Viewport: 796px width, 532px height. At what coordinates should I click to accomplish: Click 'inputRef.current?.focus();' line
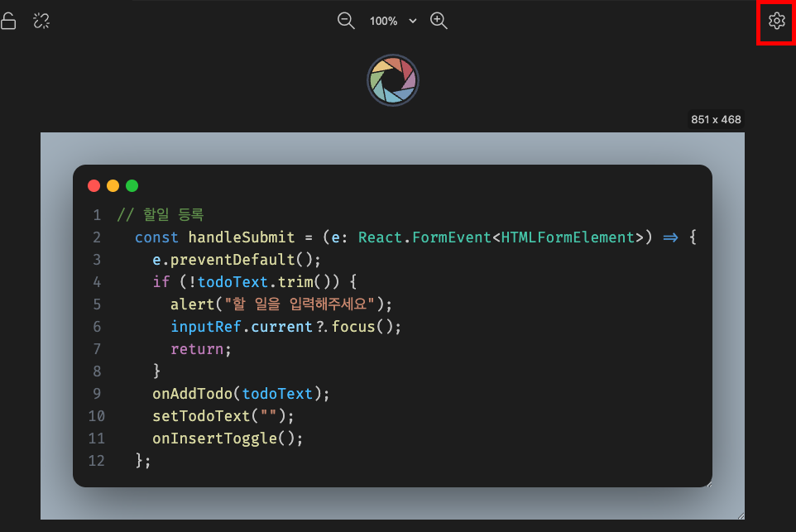(285, 327)
